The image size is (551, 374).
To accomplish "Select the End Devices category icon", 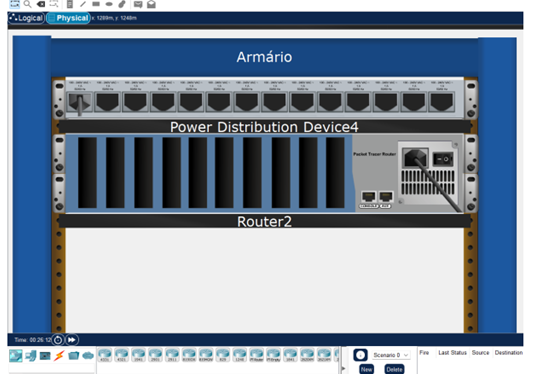I will click(x=31, y=356).
